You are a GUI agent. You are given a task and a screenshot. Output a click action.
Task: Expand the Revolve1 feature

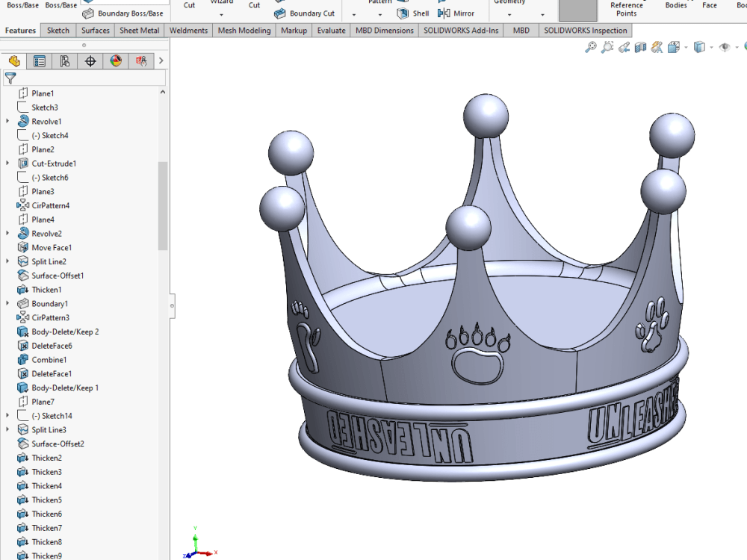click(7, 122)
